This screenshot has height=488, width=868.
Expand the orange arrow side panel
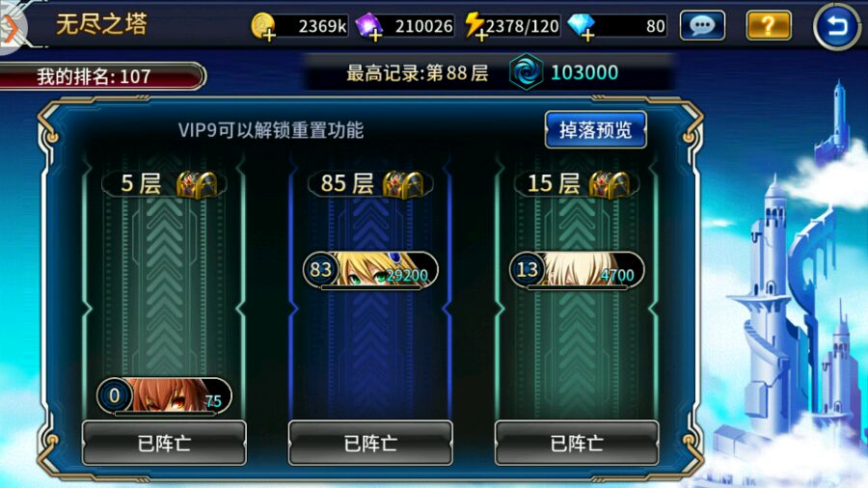11,28
